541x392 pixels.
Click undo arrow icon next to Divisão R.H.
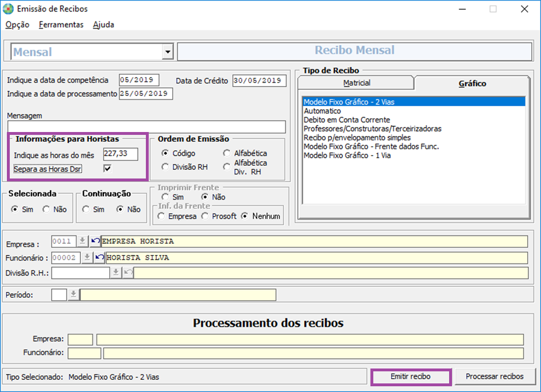click(128, 273)
